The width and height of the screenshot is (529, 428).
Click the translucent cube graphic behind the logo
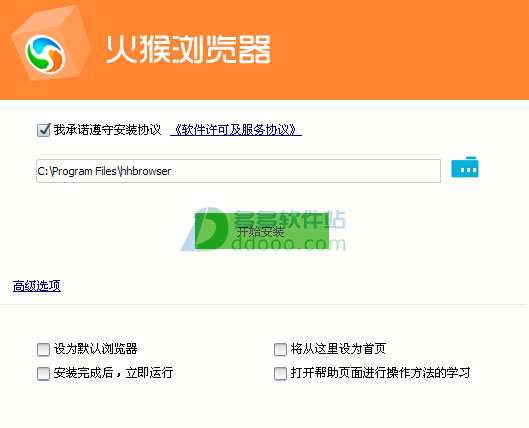click(51, 43)
